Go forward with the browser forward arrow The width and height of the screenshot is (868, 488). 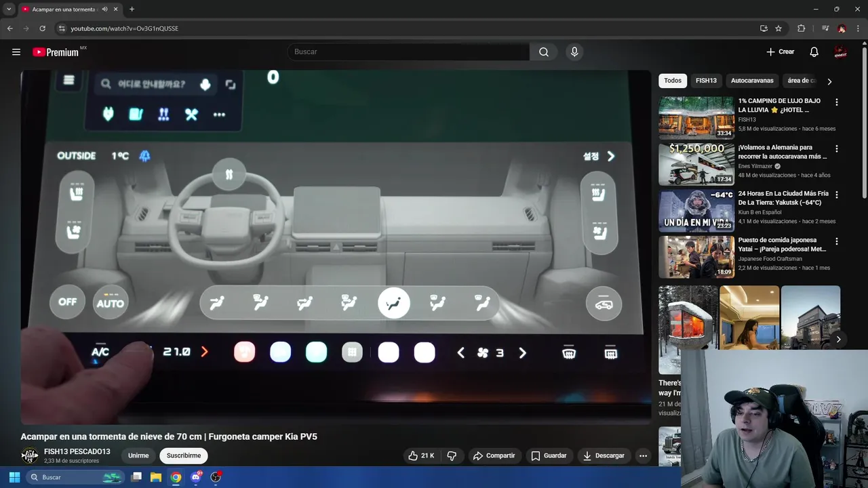click(26, 28)
